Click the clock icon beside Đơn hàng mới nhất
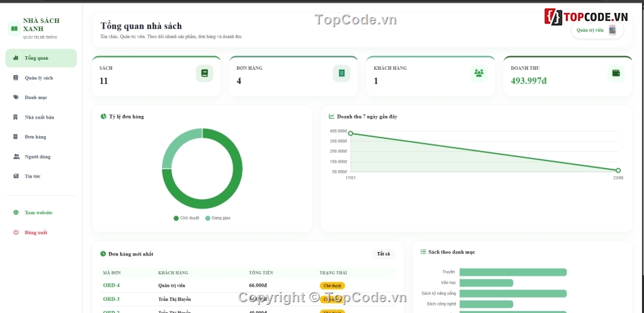Screen dimensions: 644x313 click(x=103, y=254)
